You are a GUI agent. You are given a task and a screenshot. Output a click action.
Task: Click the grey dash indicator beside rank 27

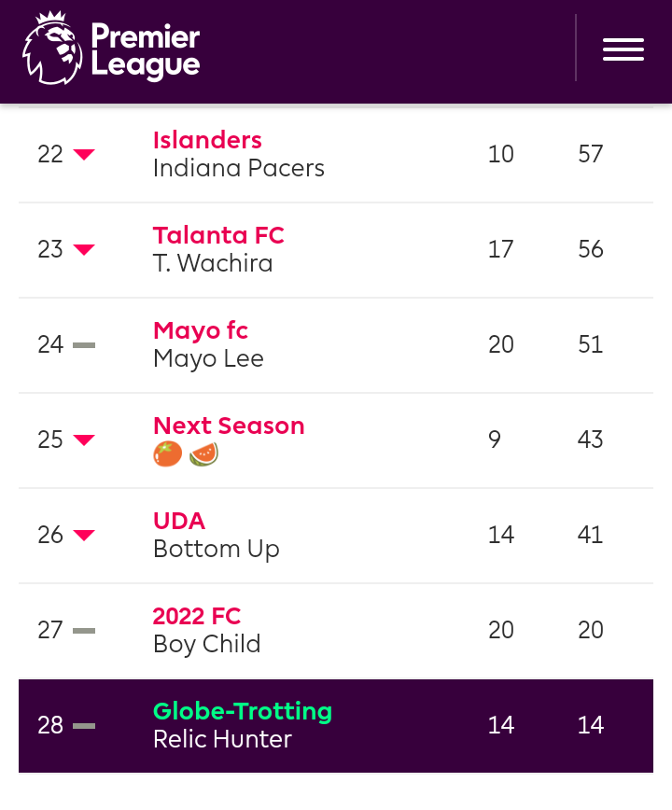(x=84, y=631)
